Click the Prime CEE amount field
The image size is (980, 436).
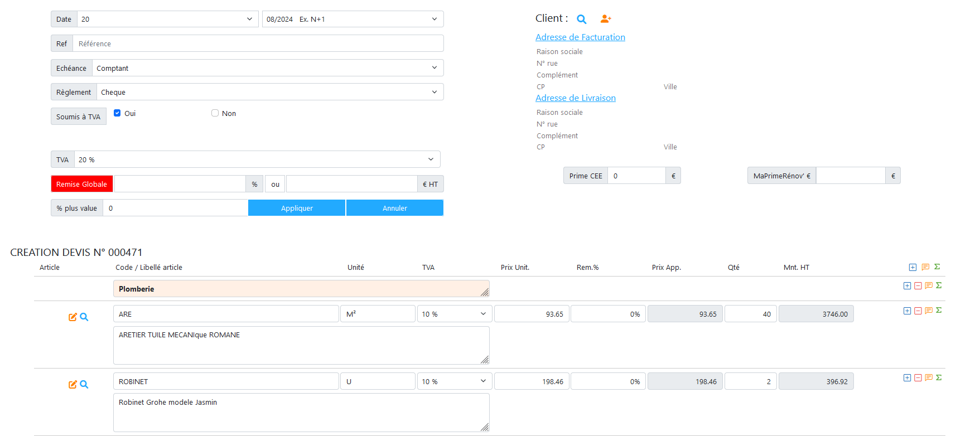636,176
